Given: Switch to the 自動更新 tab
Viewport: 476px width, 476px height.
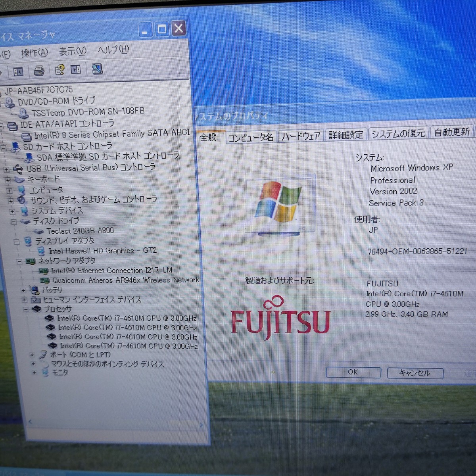Looking at the screenshot, I should point(452,132).
